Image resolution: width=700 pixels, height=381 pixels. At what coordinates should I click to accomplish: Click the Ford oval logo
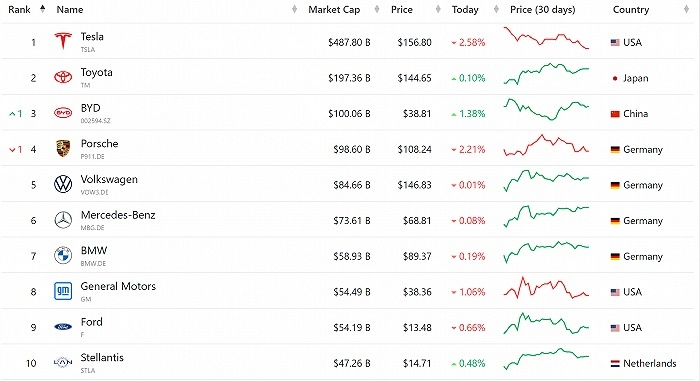(63, 327)
